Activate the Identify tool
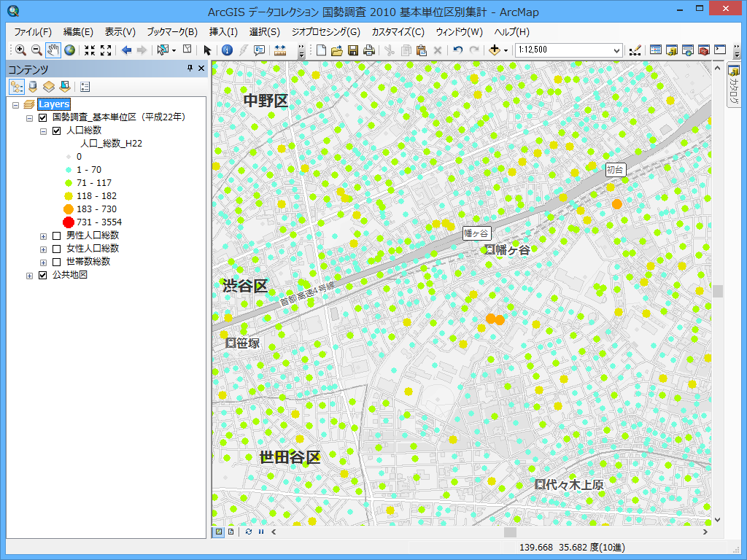Image resolution: width=747 pixels, height=560 pixels. click(228, 50)
